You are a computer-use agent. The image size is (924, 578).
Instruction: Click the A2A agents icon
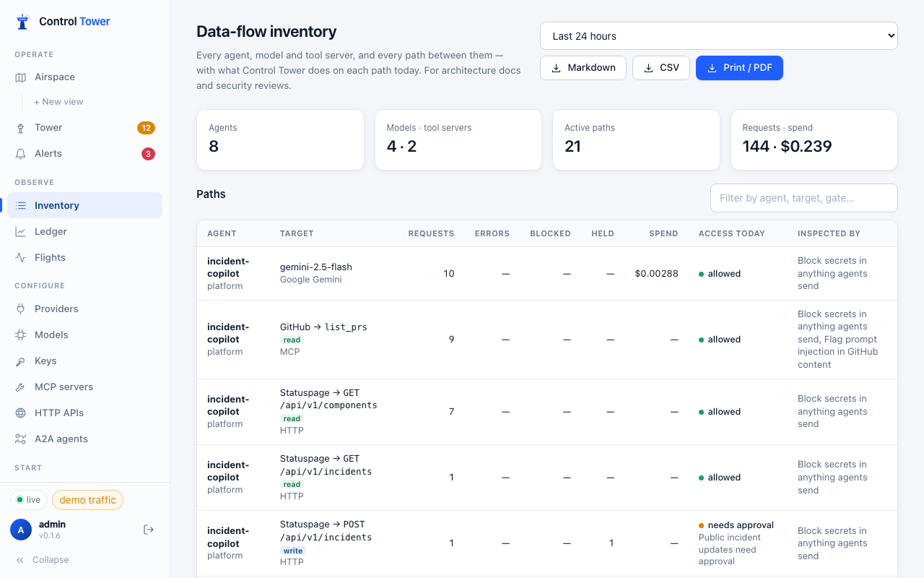(x=20, y=439)
